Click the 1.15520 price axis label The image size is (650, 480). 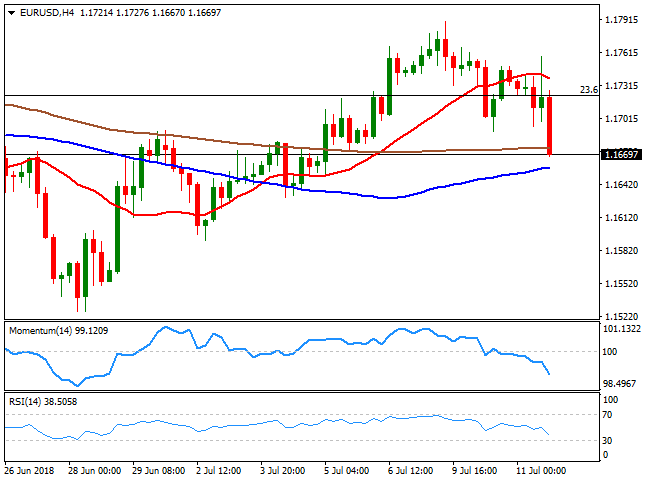click(622, 284)
